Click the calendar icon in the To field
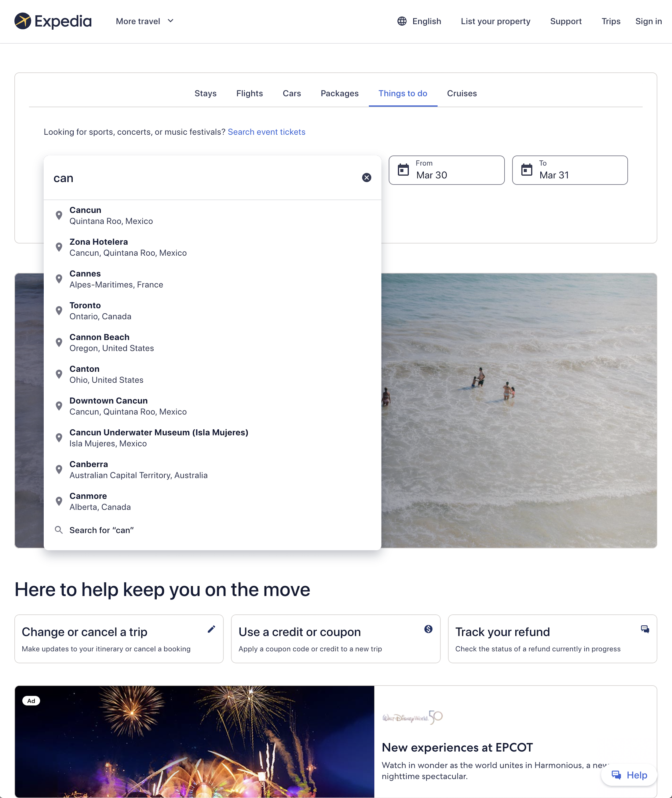Screen dimensions: 672x798 [527, 170]
